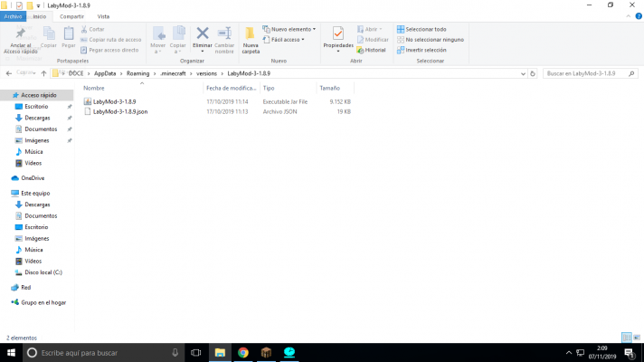Viewport: 644px width, 362px height.
Task: Refresh the folder view
Action: pos(533,73)
